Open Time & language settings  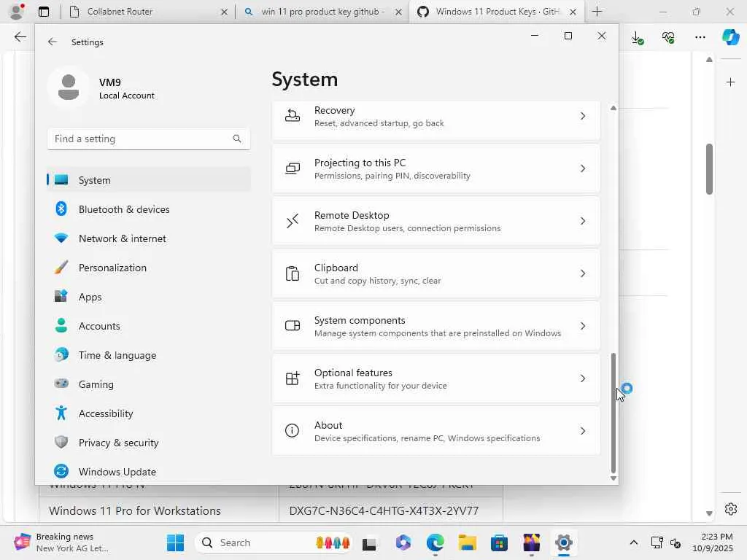(x=149, y=355)
